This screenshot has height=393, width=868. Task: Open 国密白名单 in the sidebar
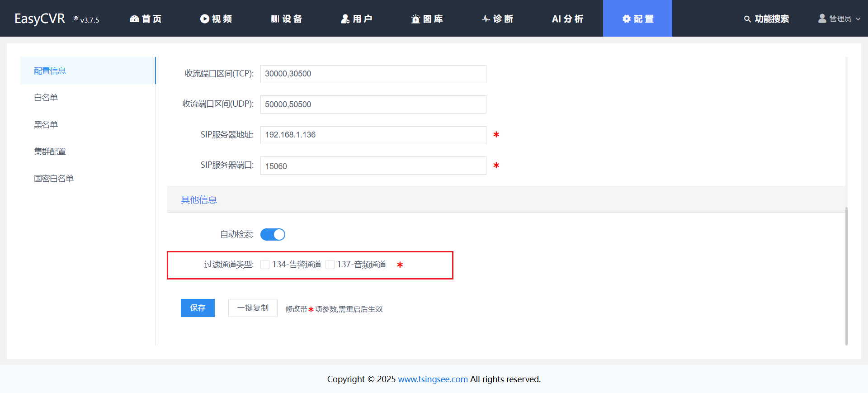coord(88,178)
